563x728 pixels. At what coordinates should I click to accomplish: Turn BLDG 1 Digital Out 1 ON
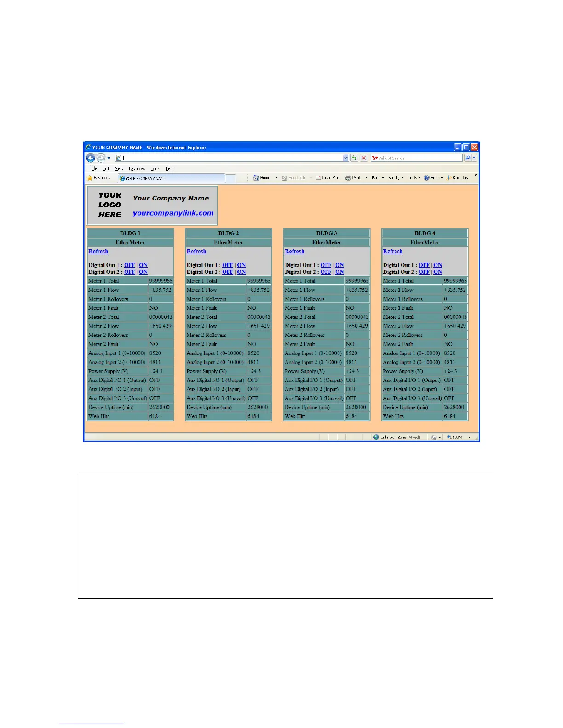coord(143,265)
